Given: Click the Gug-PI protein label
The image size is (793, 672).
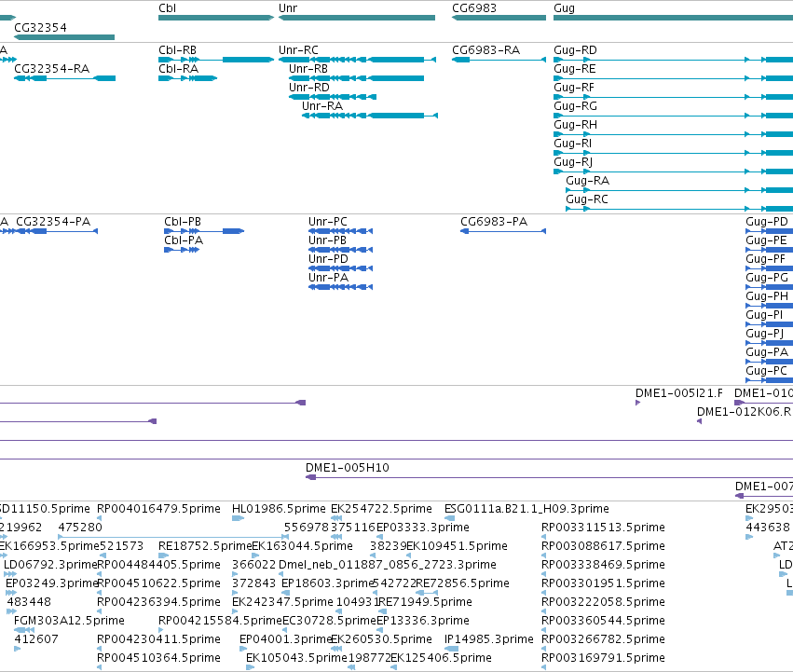Looking at the screenshot, I should 765,316.
